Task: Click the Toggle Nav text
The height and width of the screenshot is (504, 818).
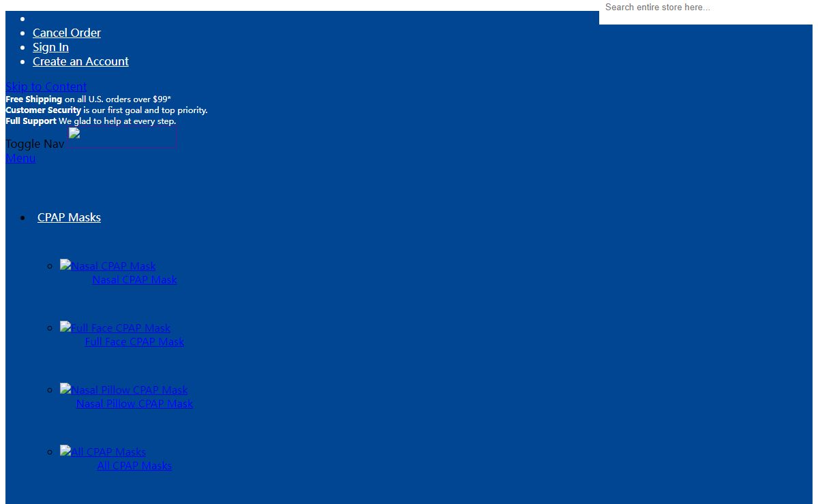Action: 35,144
